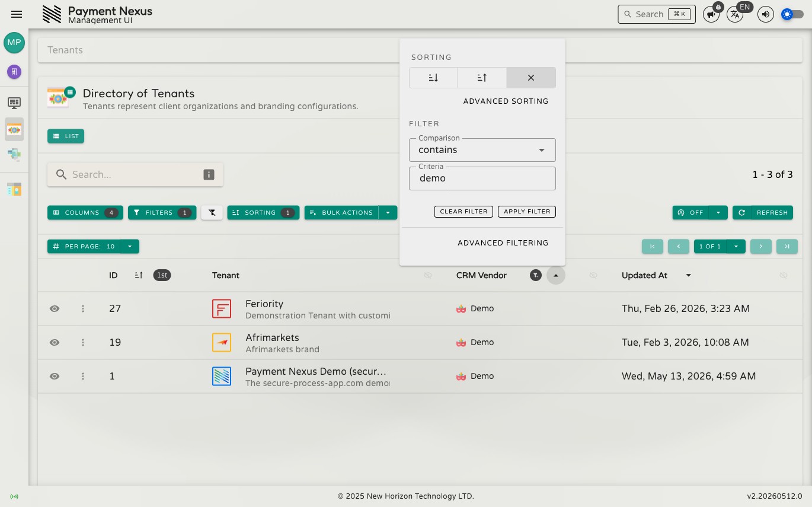
Task: Click the ID column sort icon
Action: [139, 275]
